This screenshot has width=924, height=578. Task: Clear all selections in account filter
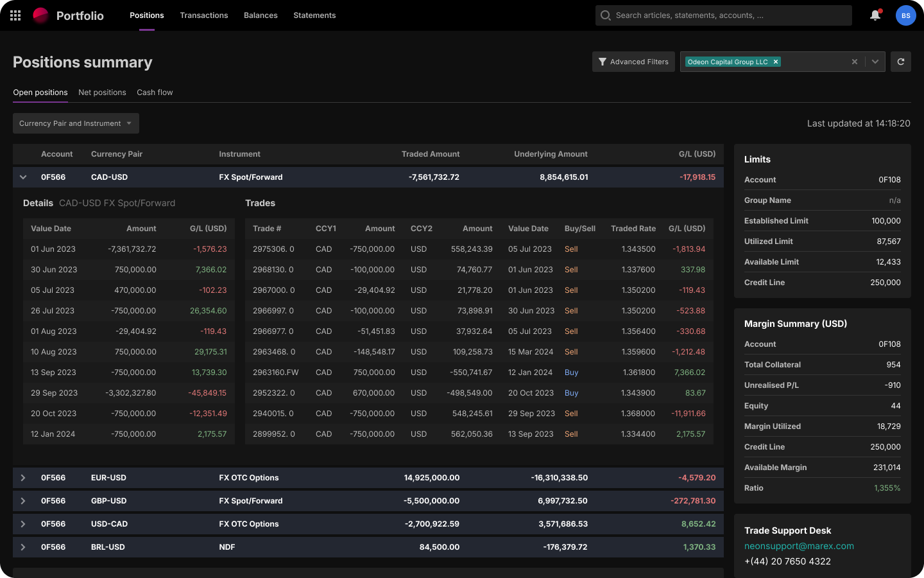[855, 62]
